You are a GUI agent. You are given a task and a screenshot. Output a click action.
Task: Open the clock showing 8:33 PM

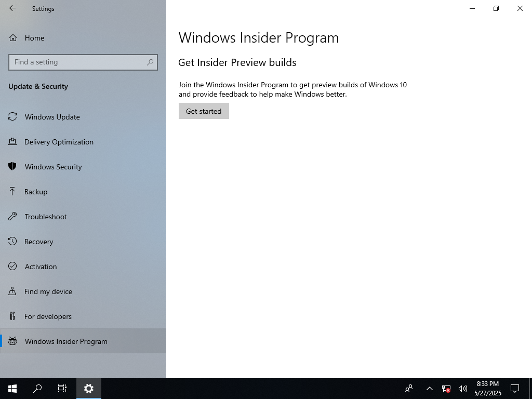(488, 389)
